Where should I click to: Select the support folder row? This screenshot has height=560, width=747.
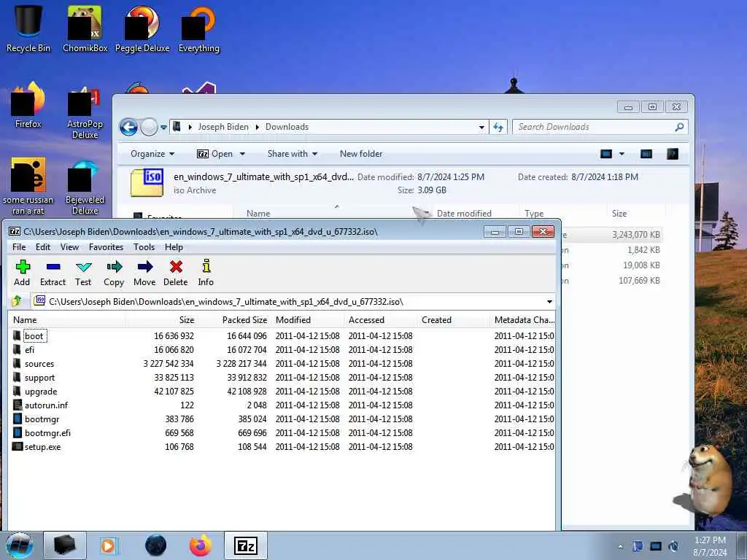(282, 377)
